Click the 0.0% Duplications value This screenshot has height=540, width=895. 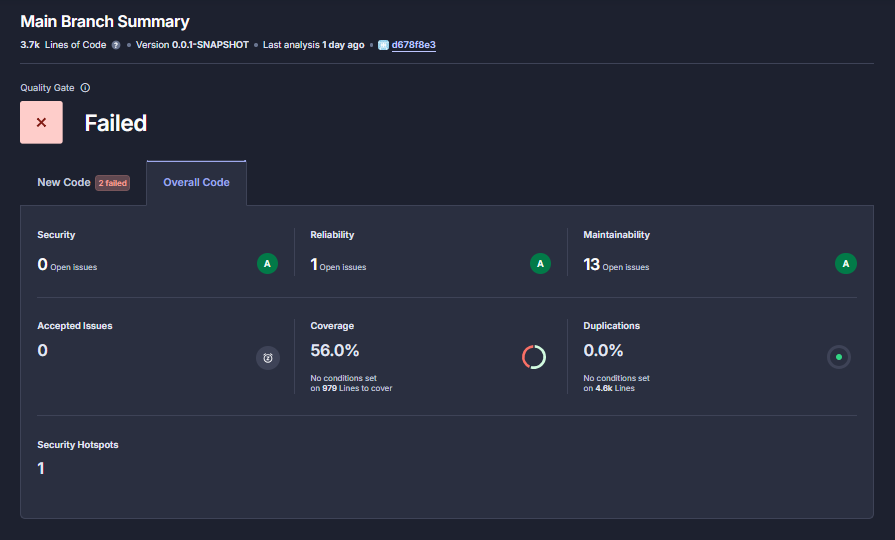click(x=603, y=350)
